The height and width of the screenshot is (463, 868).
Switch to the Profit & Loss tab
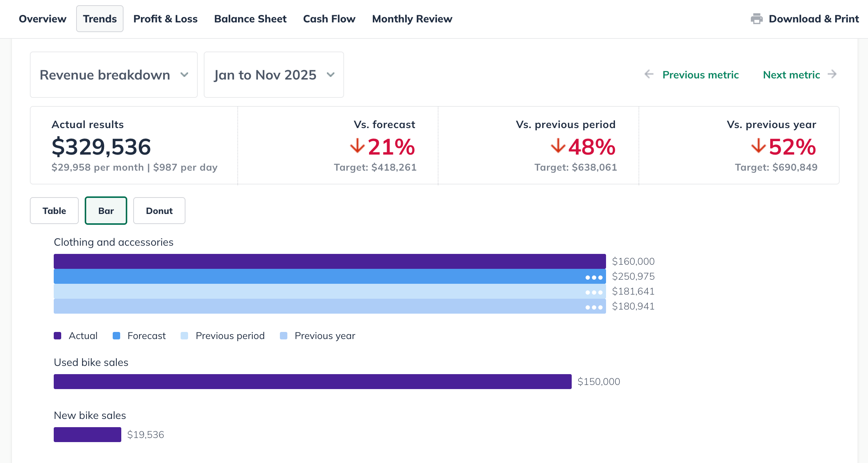click(x=165, y=19)
